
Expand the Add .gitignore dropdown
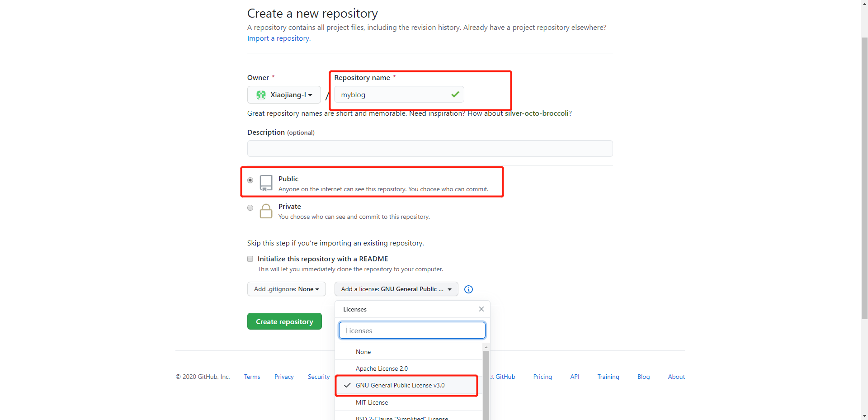(x=286, y=289)
